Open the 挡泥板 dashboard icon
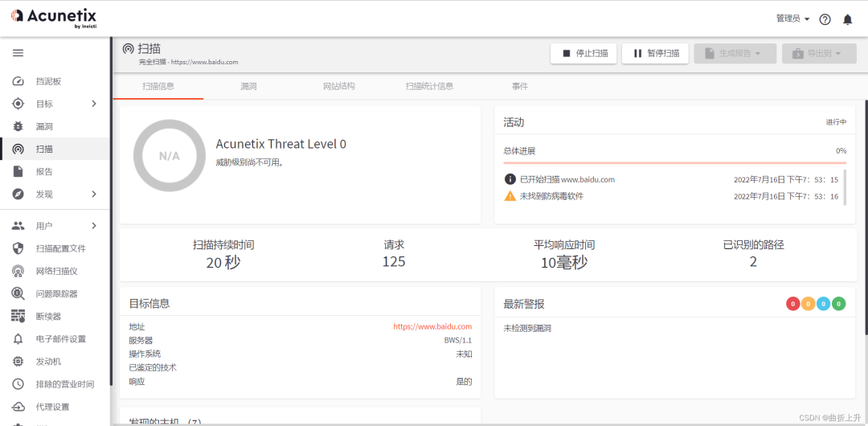This screenshot has height=426, width=868. (x=18, y=81)
